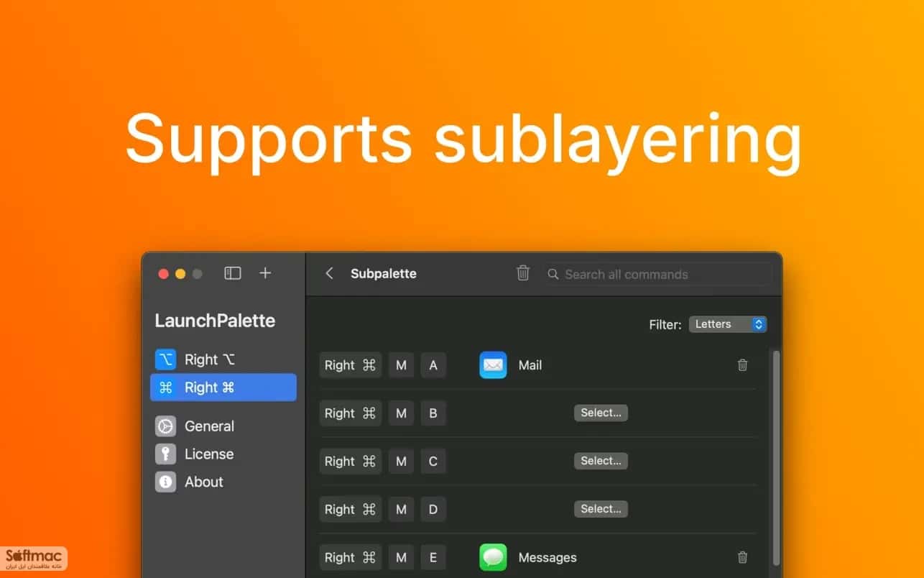924x578 pixels.
Task: Click Select... for the M D shortcut
Action: (601, 509)
